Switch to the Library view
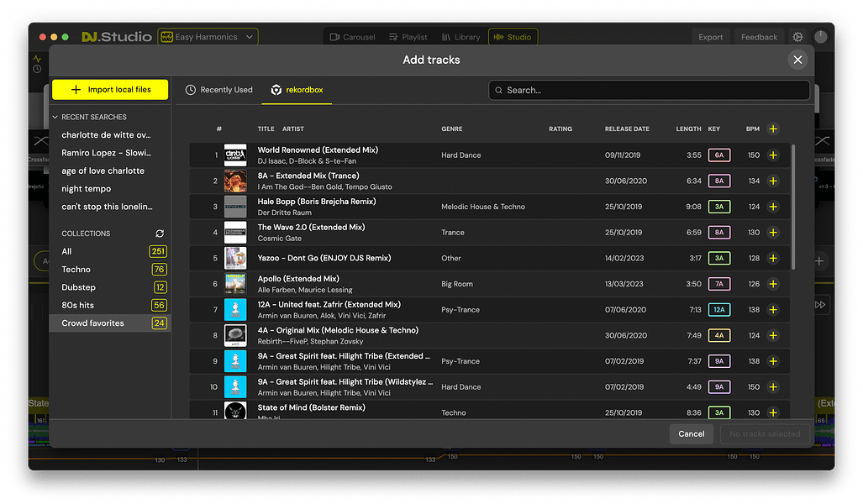863x504 pixels. pos(461,37)
